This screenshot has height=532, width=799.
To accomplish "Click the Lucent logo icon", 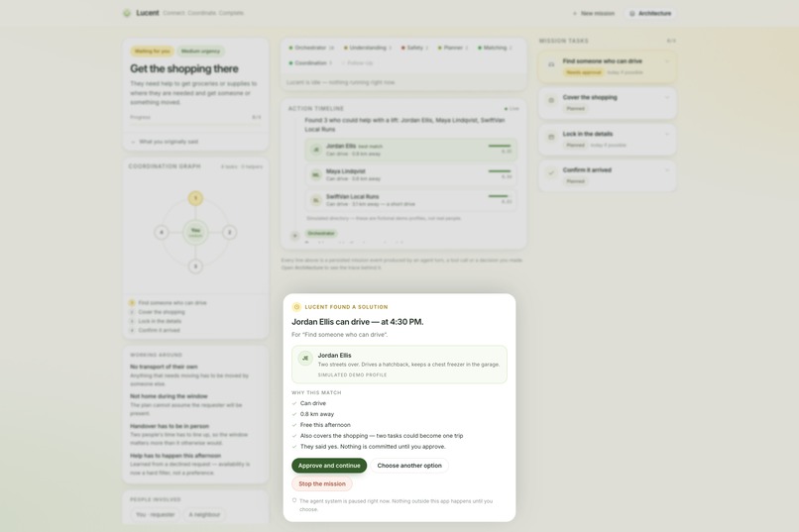I will point(127,13).
